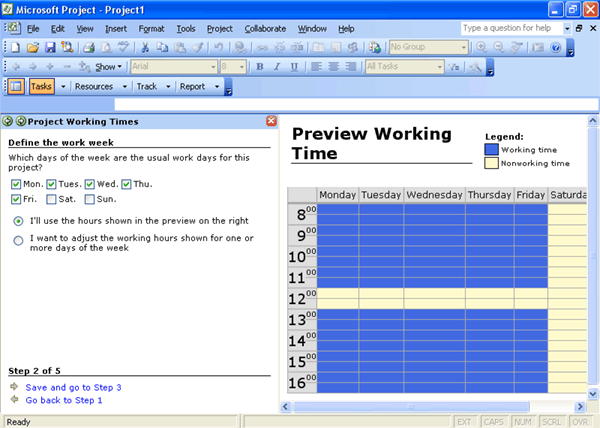The image size is (600, 428).
Task: Click the Center align icon
Action: 333,67
